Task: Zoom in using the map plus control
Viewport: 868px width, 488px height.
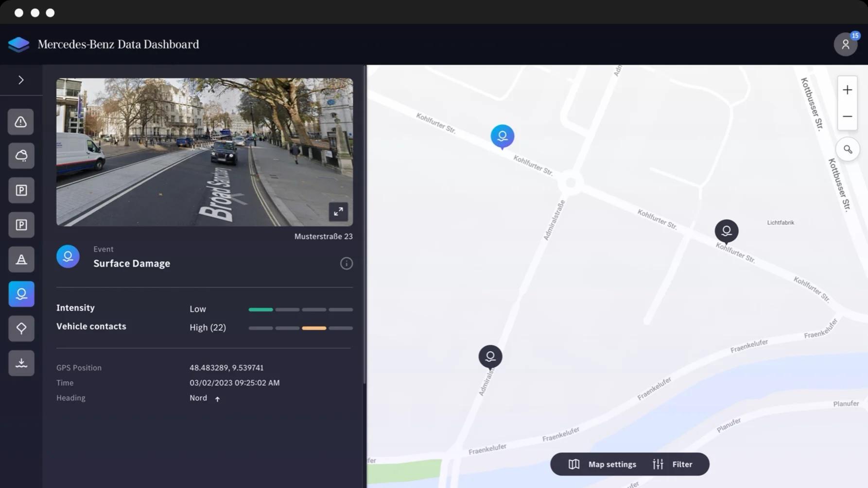Action: (847, 89)
